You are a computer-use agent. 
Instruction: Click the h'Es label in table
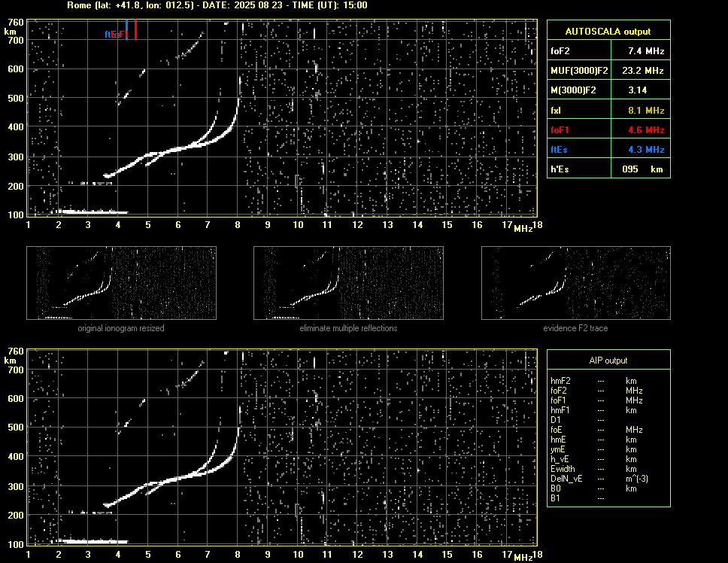[x=560, y=169]
